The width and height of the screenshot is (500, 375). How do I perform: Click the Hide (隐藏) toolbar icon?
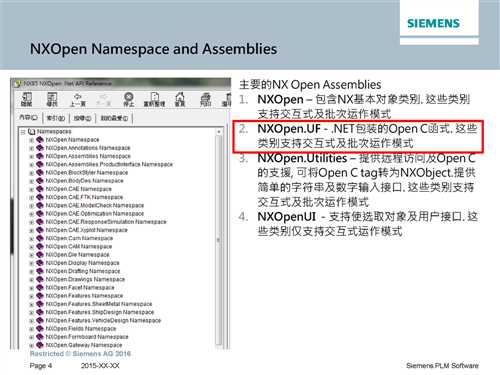[x=27, y=99]
